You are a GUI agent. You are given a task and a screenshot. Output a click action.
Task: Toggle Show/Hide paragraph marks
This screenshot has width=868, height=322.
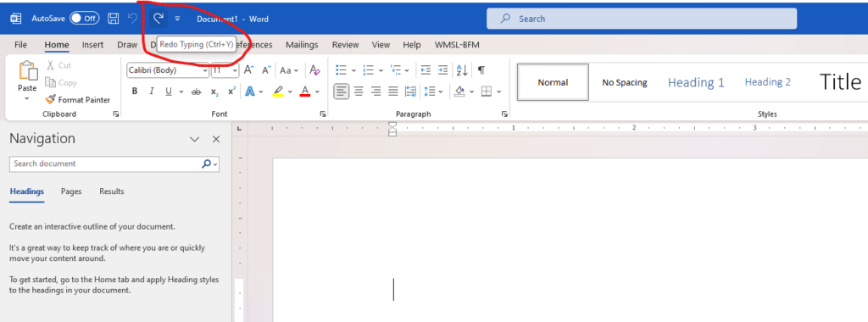click(481, 70)
